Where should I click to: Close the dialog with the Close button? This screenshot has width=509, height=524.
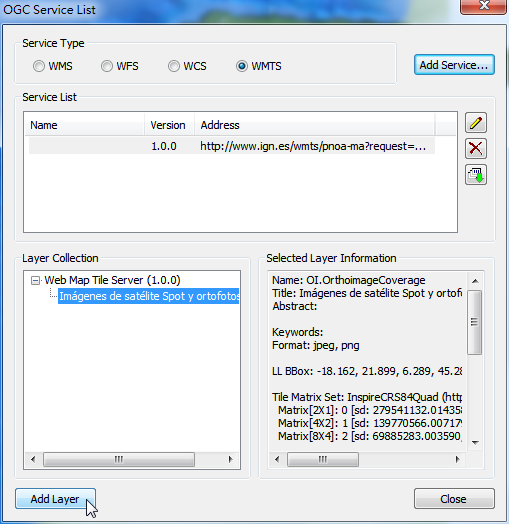pos(454,499)
